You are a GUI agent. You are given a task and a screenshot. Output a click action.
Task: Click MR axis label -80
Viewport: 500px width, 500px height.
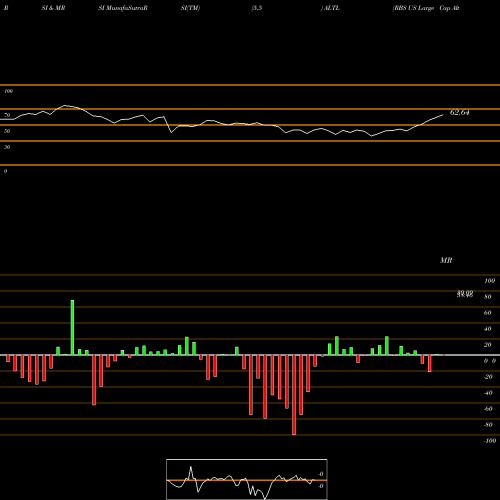(488, 425)
